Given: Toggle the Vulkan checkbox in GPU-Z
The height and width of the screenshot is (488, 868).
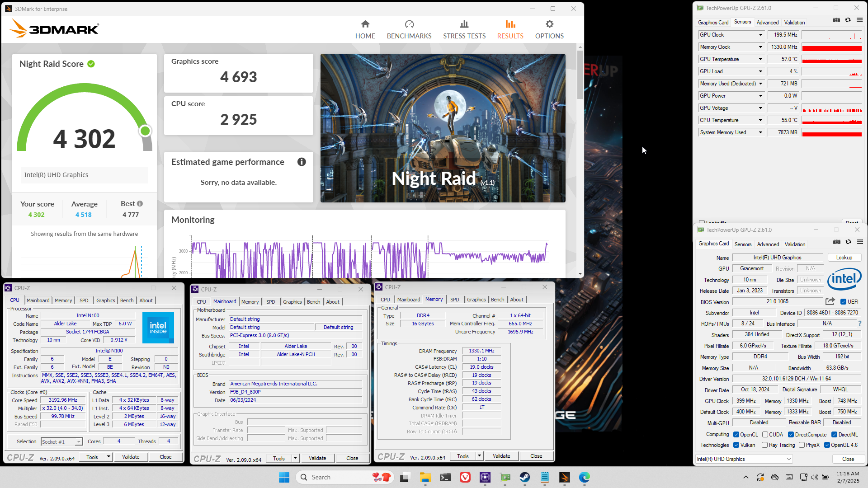Looking at the screenshot, I should (736, 445).
